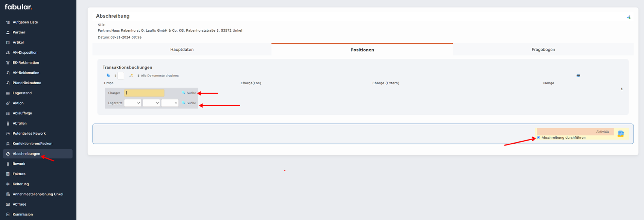The image size is (644, 220).
Task: Go to Rework in the sidebar
Action: click(19, 164)
